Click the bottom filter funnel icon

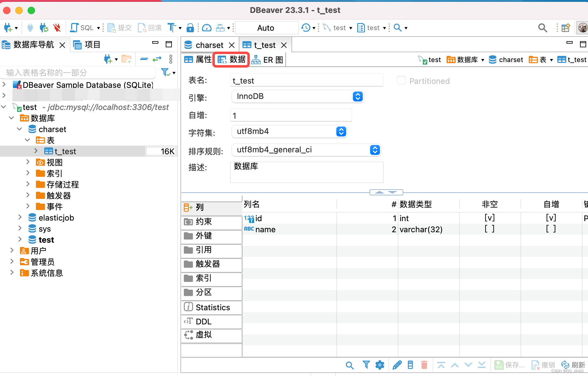tap(366, 365)
